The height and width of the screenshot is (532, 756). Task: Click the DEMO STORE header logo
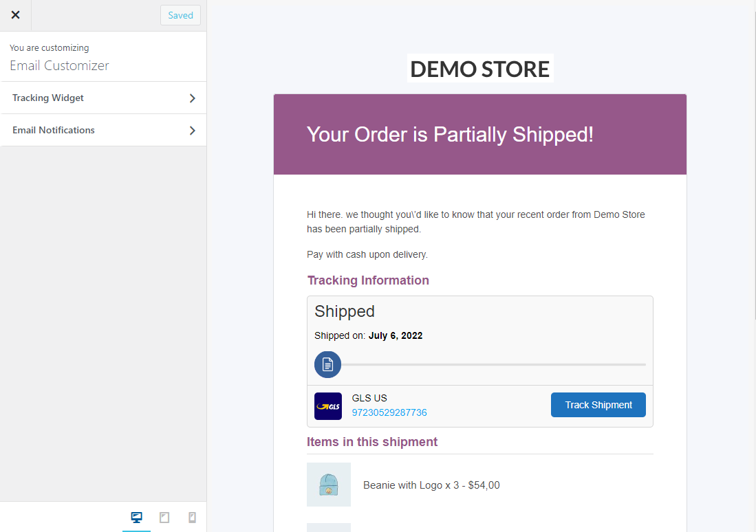[x=479, y=69]
